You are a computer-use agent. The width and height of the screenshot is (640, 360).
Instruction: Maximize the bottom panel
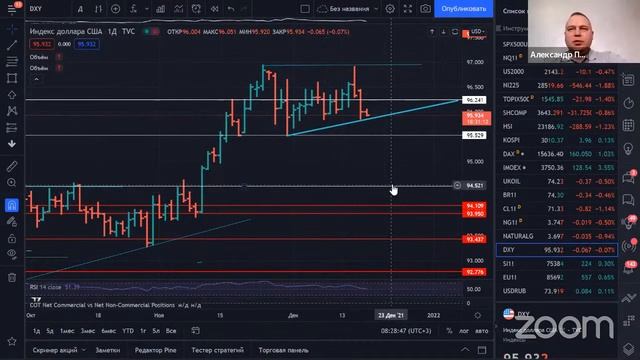pyautogui.click(x=482, y=350)
